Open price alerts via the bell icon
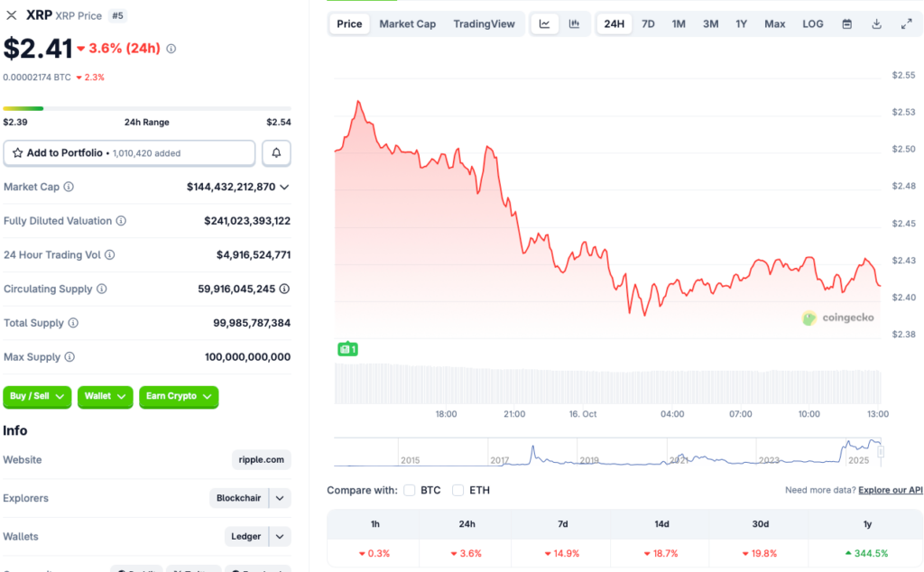924x572 pixels. coord(276,152)
